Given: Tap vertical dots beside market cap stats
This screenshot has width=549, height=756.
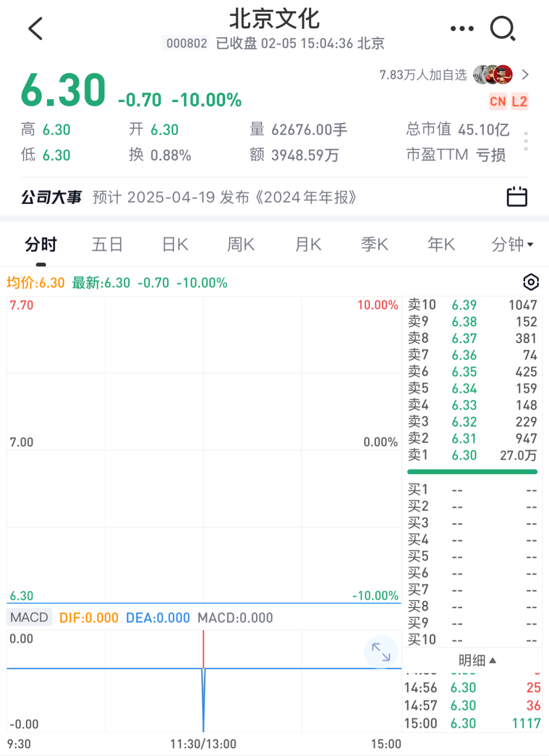Looking at the screenshot, I should 526,141.
